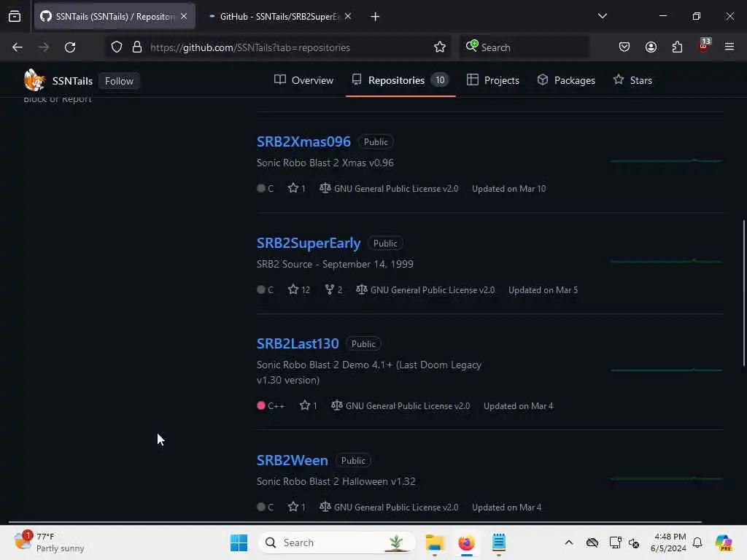Open the uBlock extension icon with badge 13
This screenshot has width=747, height=560.
tap(704, 46)
